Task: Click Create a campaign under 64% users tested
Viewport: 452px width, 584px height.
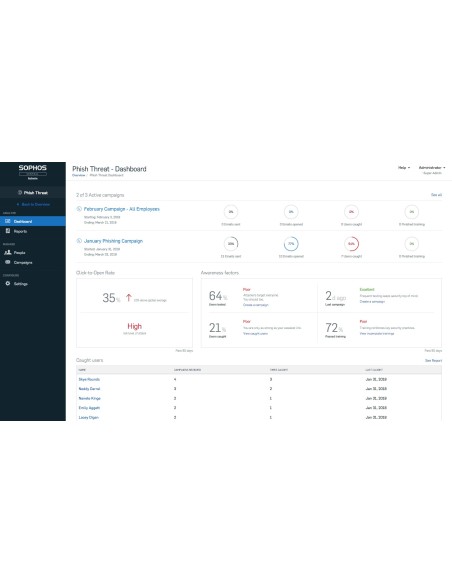Action: tap(256, 305)
